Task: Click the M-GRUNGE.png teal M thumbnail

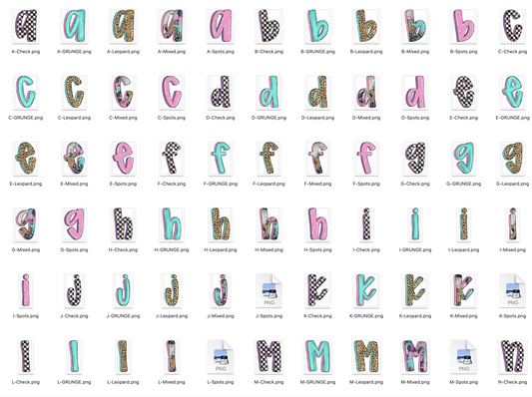Action: click(x=318, y=357)
